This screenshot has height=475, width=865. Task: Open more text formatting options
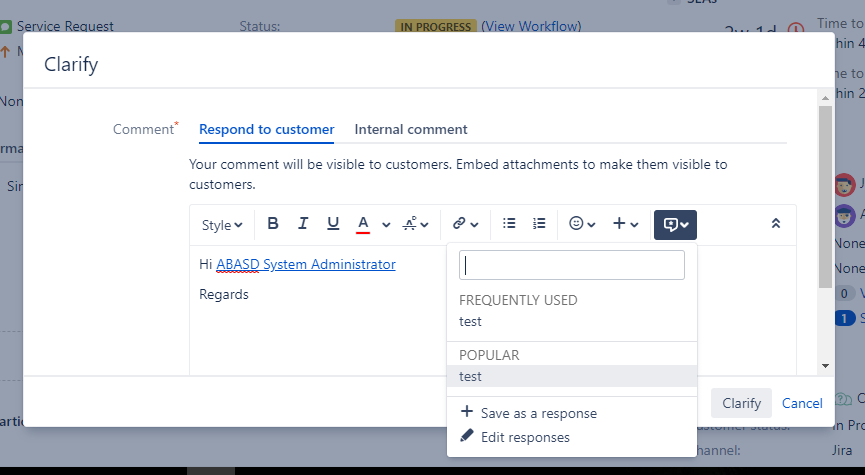click(415, 223)
